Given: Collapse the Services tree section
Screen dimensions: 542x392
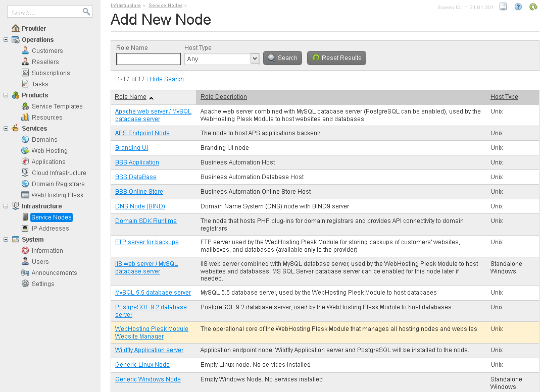Looking at the screenshot, I should coord(6,128).
